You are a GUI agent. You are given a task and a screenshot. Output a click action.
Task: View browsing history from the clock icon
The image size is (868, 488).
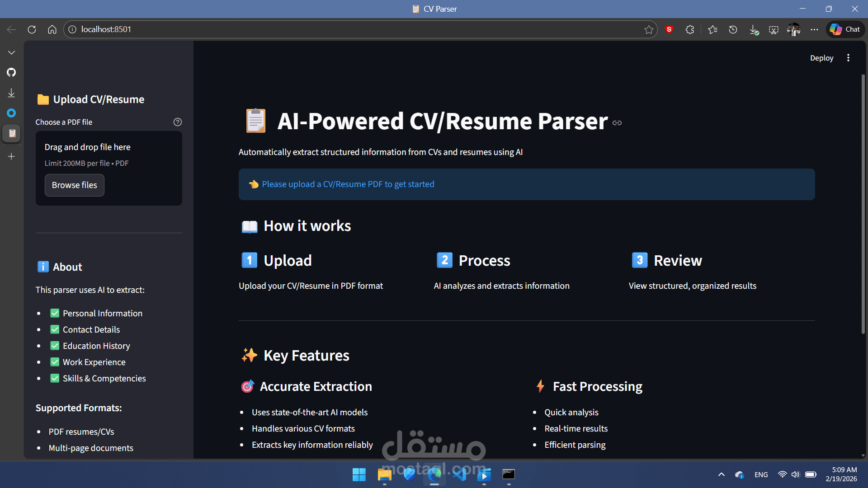[732, 29]
